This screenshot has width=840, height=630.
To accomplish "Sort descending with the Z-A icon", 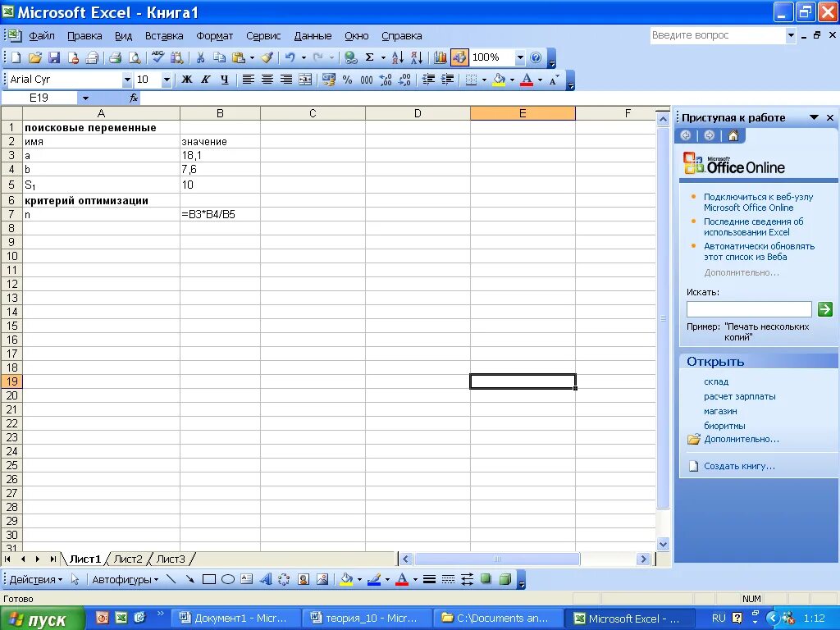I will coord(417,57).
